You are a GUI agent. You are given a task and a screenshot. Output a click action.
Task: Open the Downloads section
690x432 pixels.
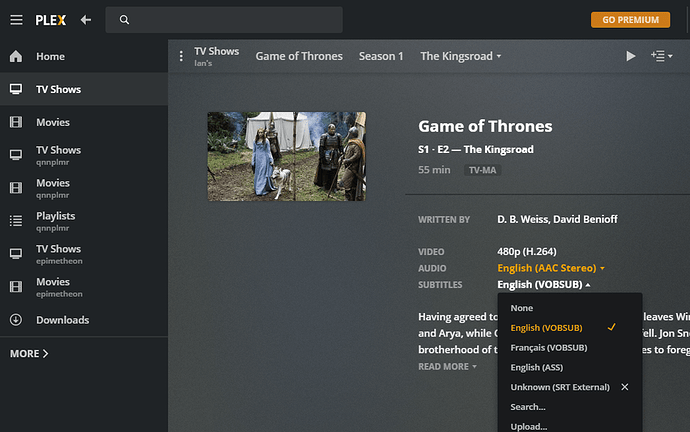point(84,320)
